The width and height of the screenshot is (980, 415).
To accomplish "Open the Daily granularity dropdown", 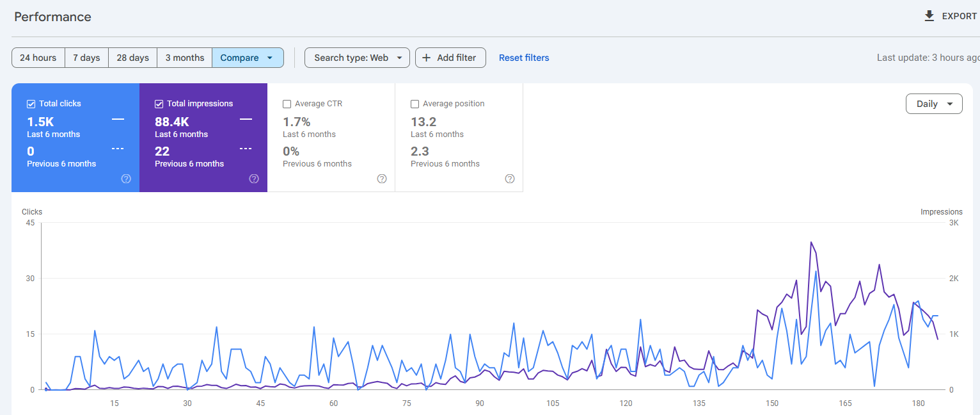I will pos(933,104).
